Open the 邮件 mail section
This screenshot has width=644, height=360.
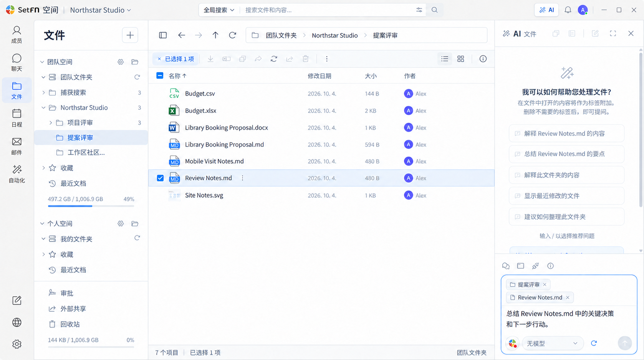[17, 146]
